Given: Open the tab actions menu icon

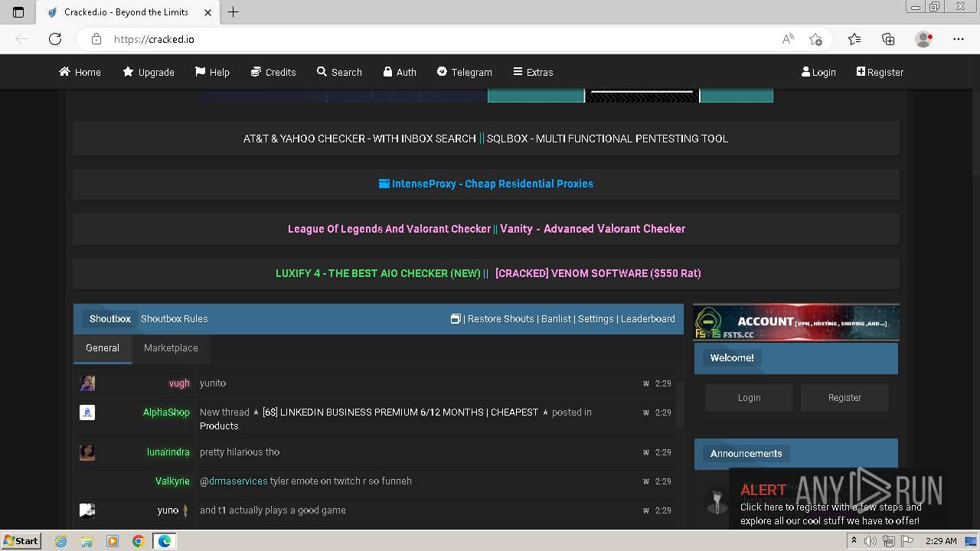Looking at the screenshot, I should tap(18, 11).
